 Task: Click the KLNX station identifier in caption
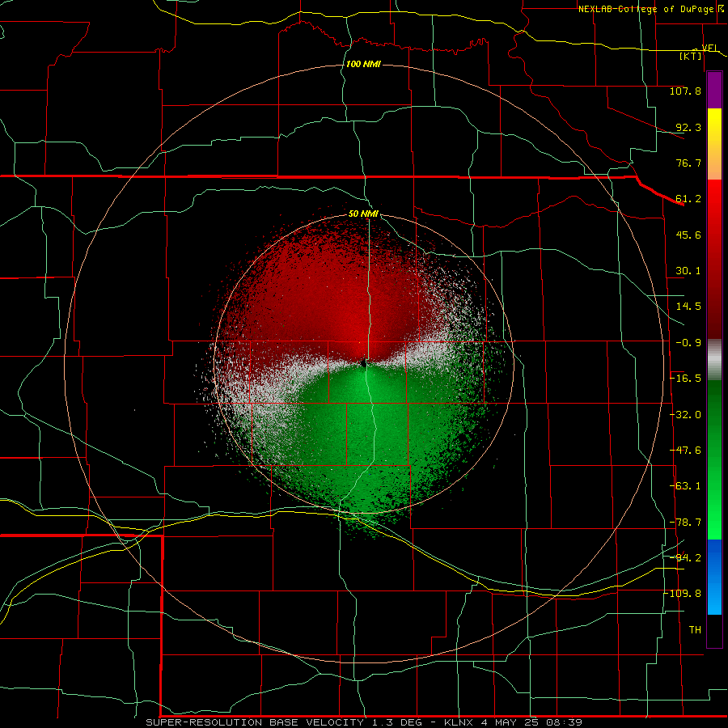pyautogui.click(x=459, y=722)
